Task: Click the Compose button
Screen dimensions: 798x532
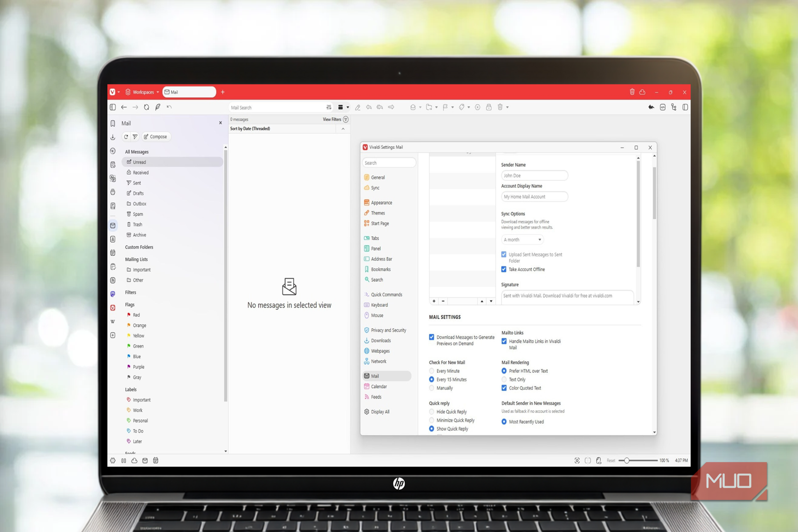Action: tap(155, 137)
